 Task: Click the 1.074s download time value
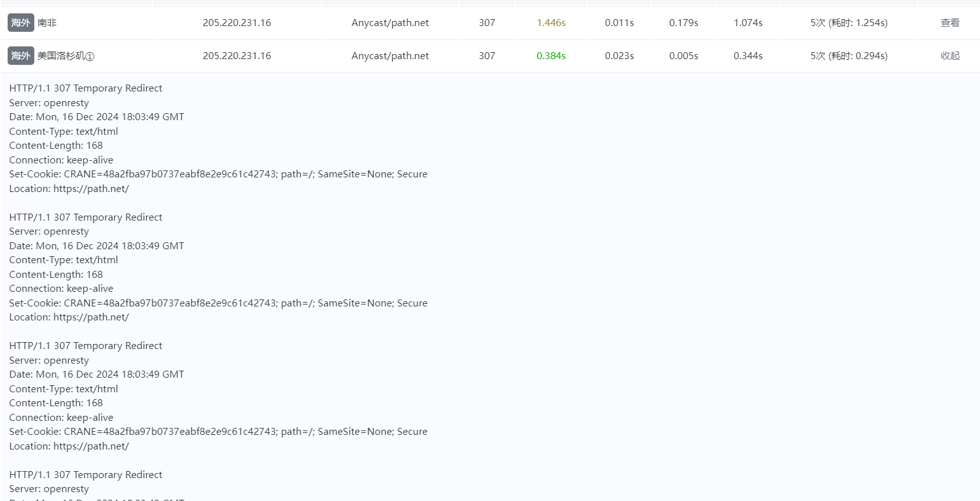pos(747,23)
